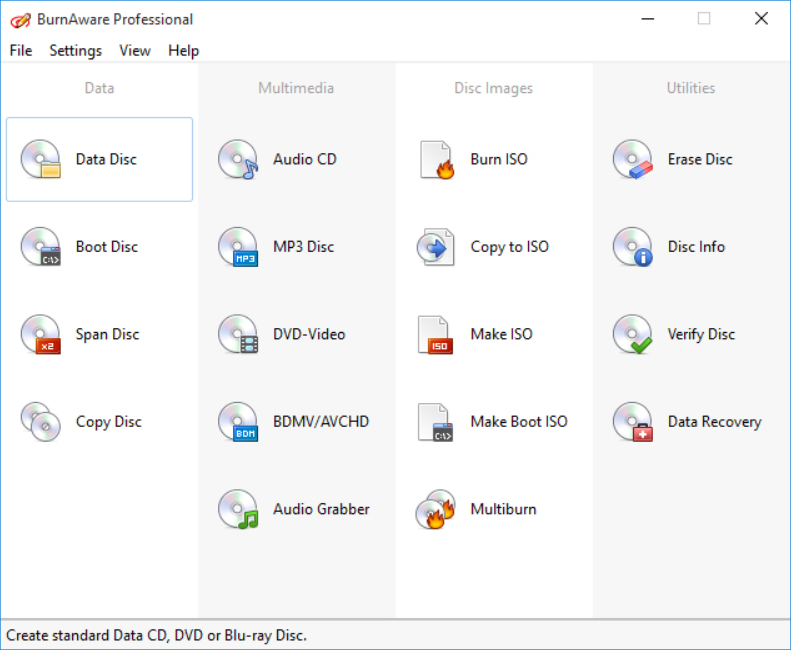791x650 pixels.
Task: Open the BDMV/AVCHD disc icon
Action: pyautogui.click(x=238, y=422)
